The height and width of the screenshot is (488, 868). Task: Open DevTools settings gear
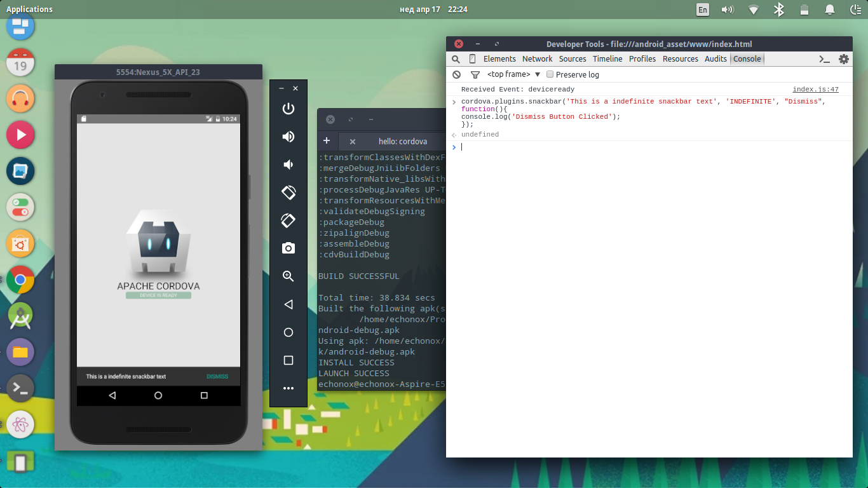pyautogui.click(x=844, y=59)
